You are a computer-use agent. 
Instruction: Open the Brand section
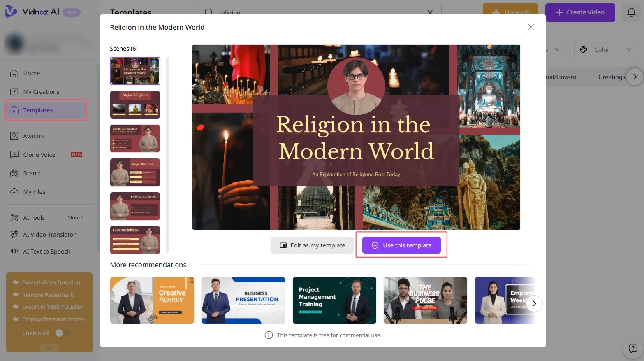click(x=31, y=173)
